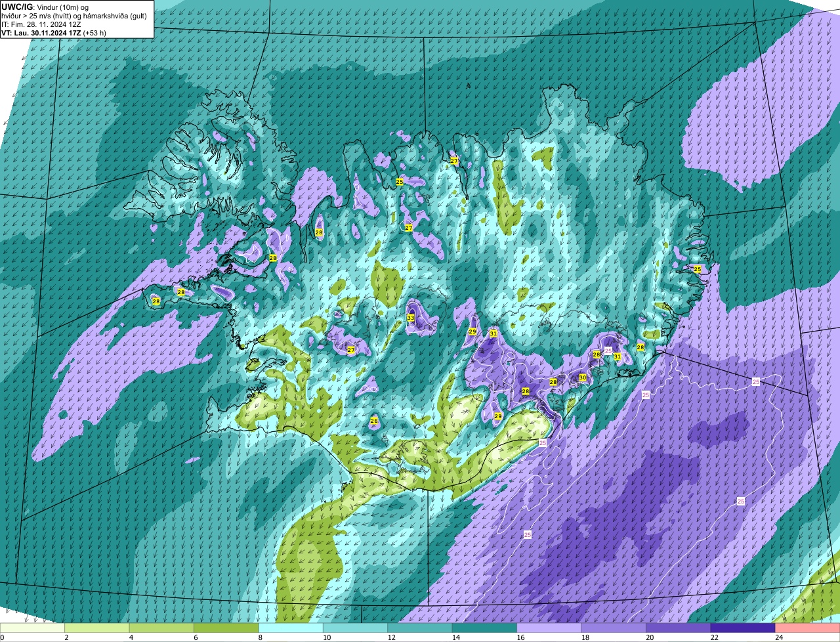Click the legend tick number 24
The height and width of the screenshot is (642, 840).
778,637
